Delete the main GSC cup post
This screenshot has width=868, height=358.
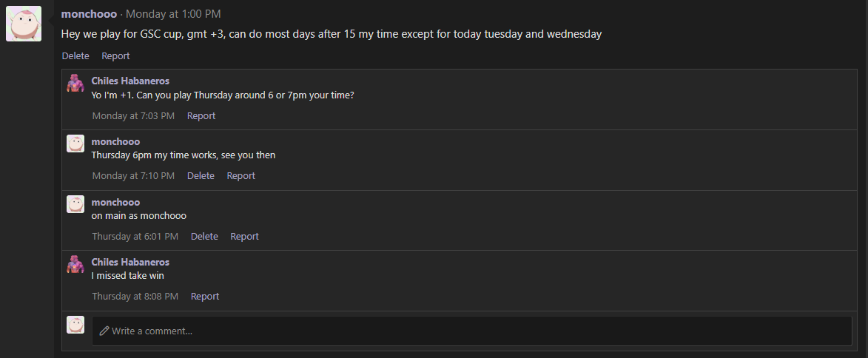[x=75, y=56]
